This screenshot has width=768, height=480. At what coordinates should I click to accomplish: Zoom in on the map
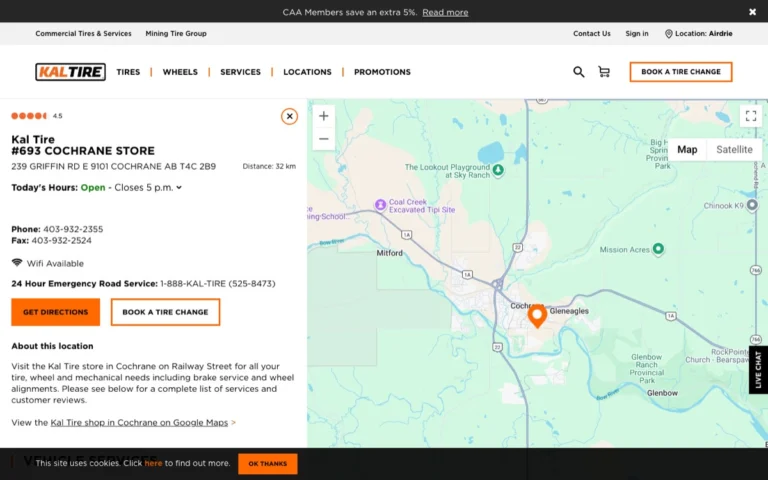(x=324, y=116)
